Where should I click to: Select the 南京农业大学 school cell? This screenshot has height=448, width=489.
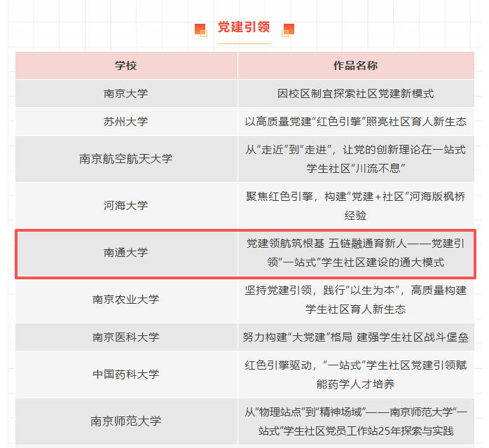point(126,300)
